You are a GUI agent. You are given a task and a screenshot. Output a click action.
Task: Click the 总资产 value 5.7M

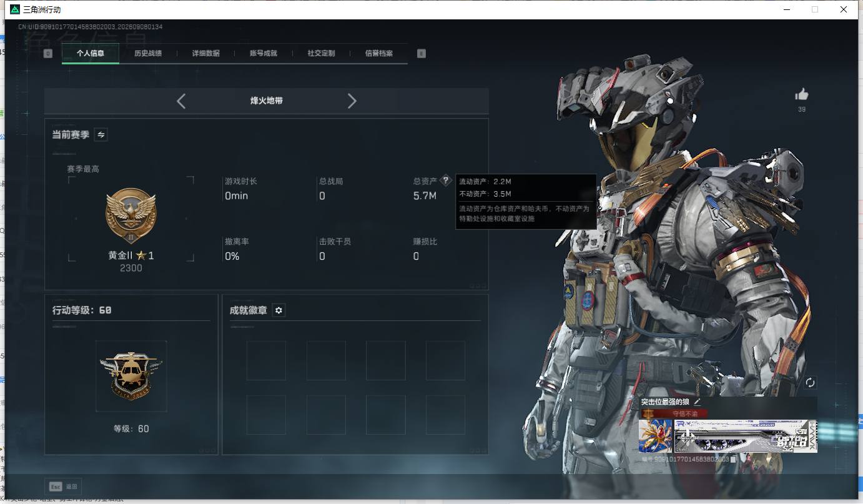click(x=425, y=196)
